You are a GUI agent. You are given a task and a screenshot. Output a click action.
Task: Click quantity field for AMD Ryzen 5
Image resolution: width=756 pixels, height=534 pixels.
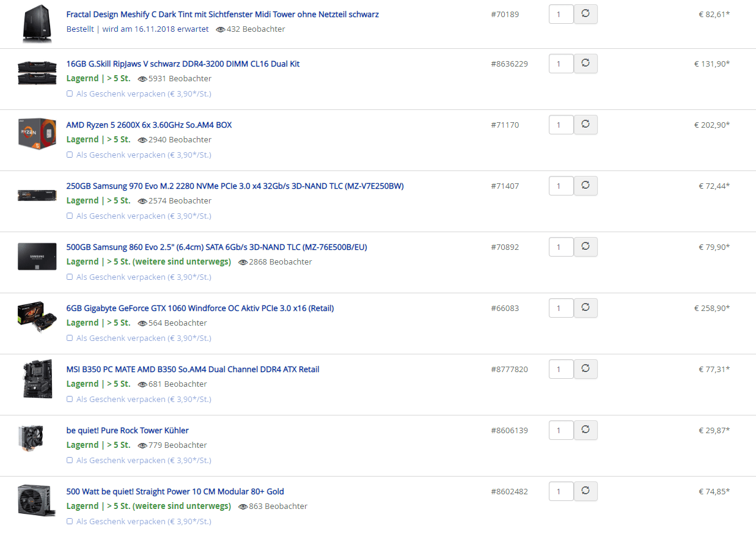coord(561,125)
